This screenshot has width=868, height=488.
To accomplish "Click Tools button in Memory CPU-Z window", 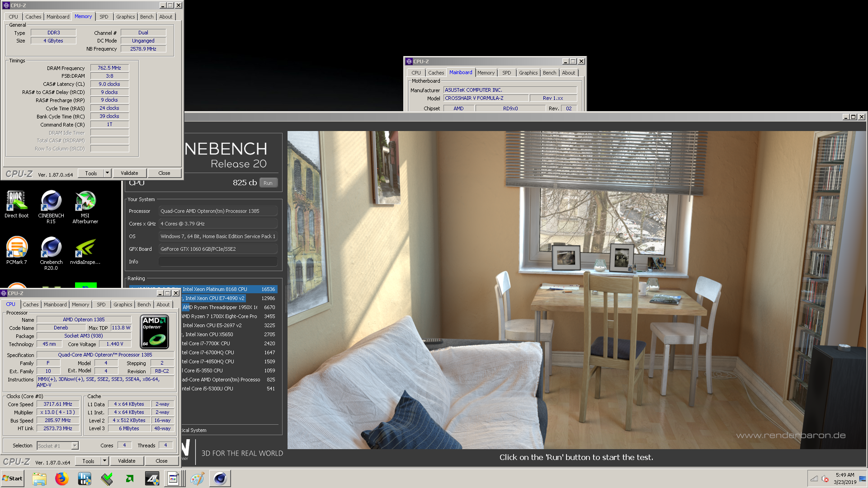I will click(91, 173).
